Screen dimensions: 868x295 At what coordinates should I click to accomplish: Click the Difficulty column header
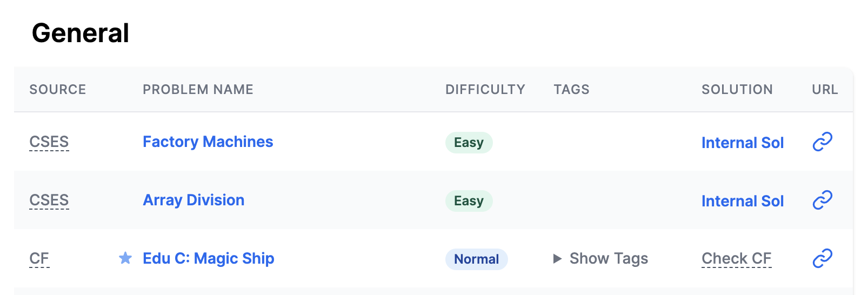[485, 90]
